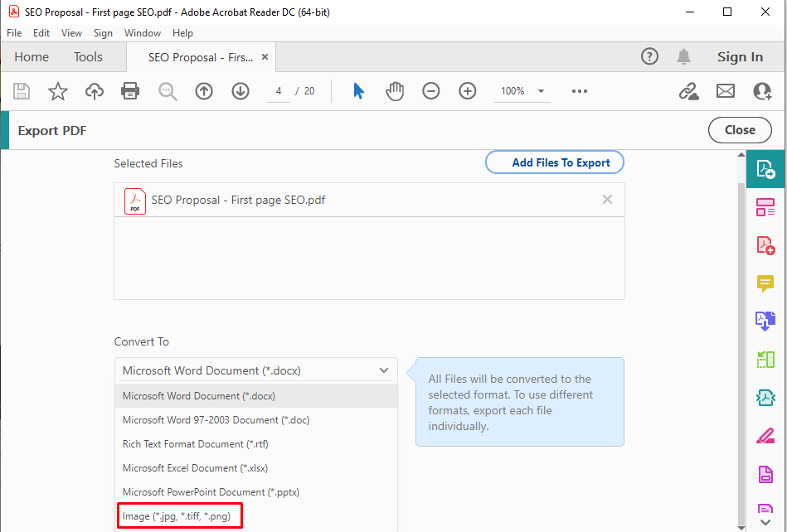Image resolution: width=787 pixels, height=532 pixels.
Task: Close the SEO Proposal document tab
Action: [265, 57]
